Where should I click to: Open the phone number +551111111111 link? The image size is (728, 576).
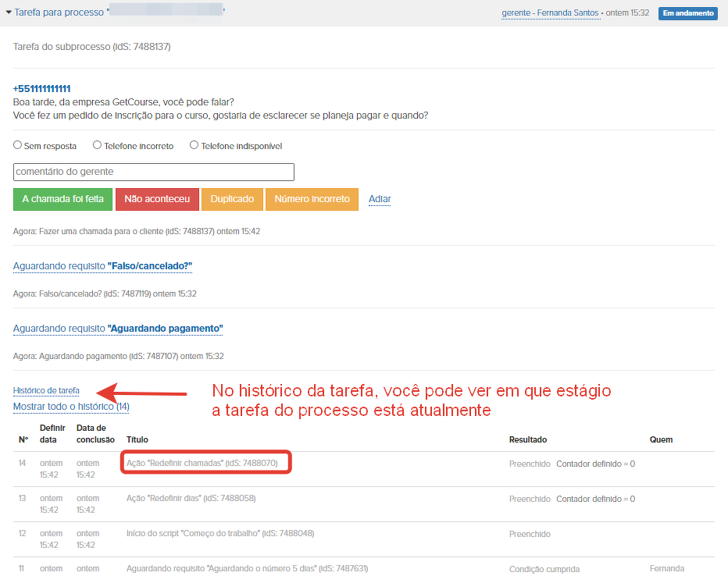pyautogui.click(x=41, y=89)
